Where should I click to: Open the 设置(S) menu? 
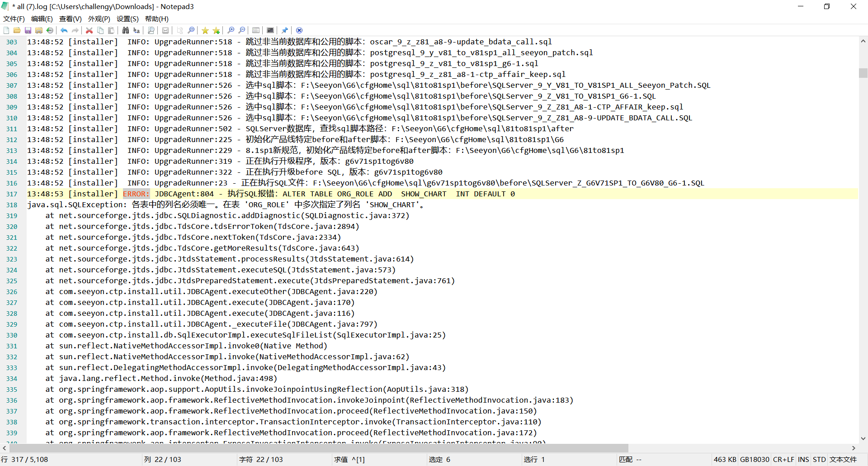[127, 19]
